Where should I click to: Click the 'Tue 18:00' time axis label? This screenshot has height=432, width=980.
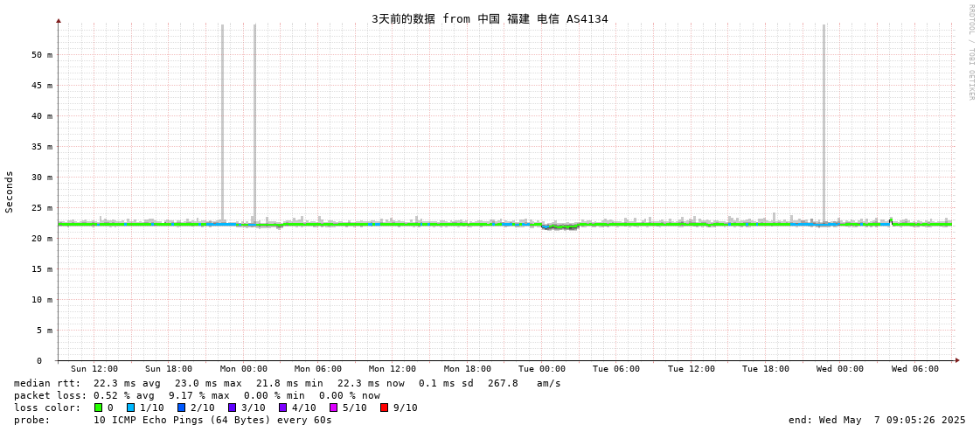click(766, 369)
